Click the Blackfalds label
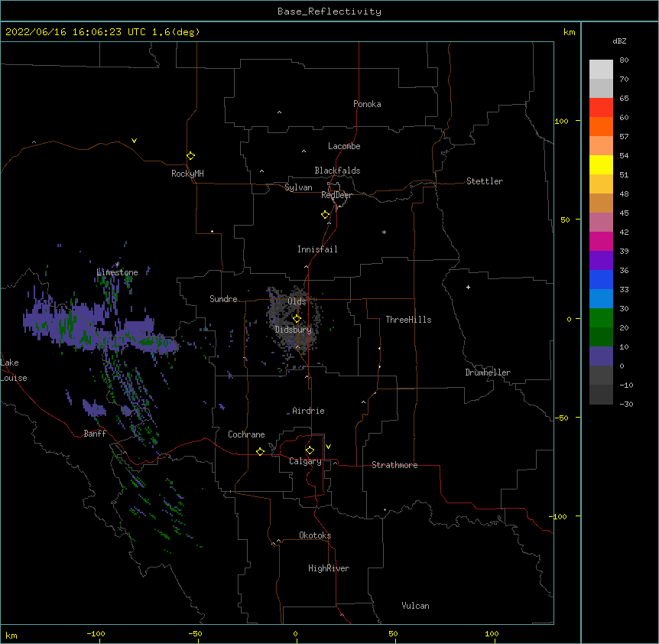 click(337, 171)
